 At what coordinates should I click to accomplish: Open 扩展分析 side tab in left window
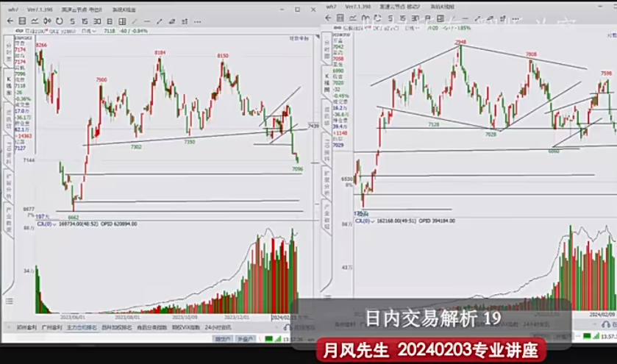click(9, 185)
